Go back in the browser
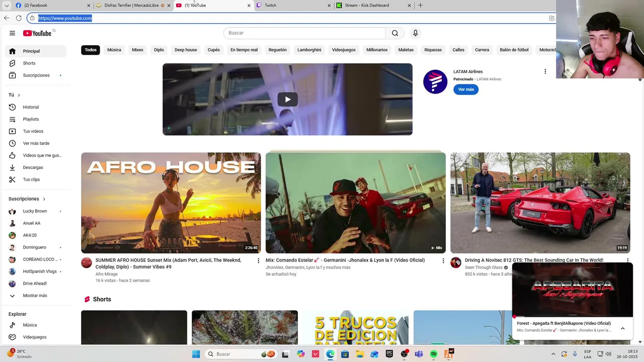 click(x=7, y=18)
